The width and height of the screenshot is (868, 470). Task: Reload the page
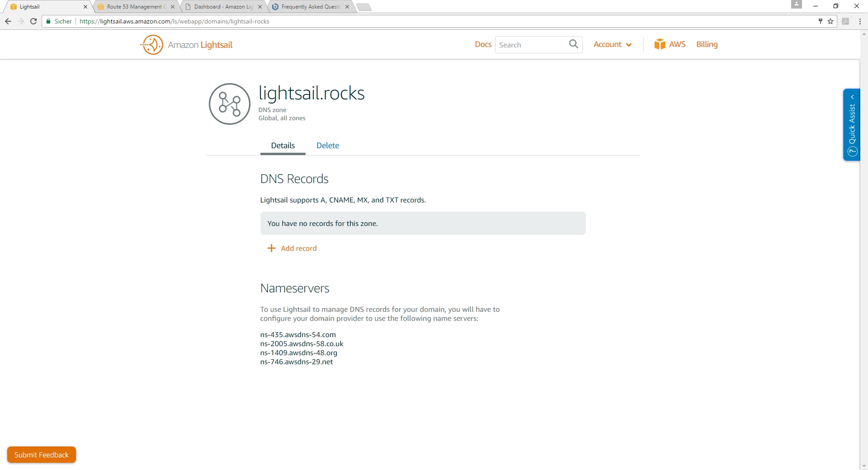click(x=33, y=21)
